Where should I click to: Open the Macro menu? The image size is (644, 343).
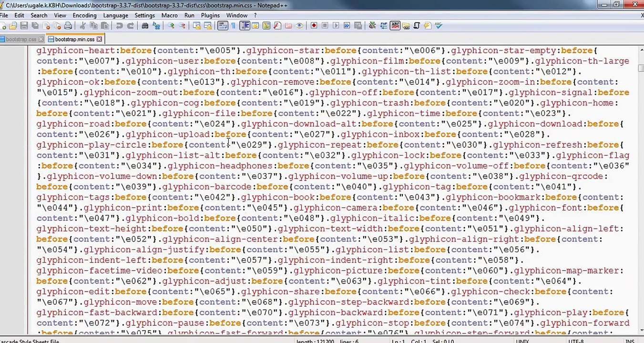coord(169,15)
